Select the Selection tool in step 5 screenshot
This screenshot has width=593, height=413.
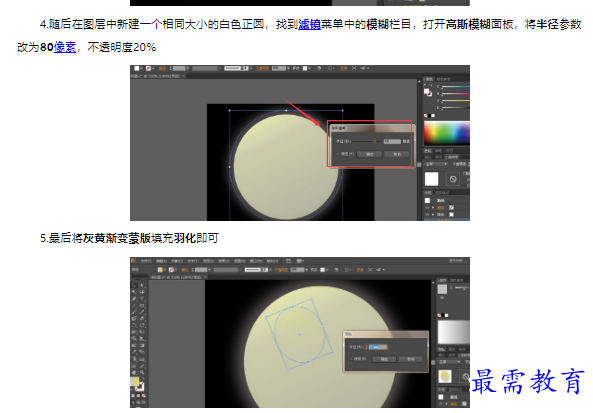[x=134, y=286]
